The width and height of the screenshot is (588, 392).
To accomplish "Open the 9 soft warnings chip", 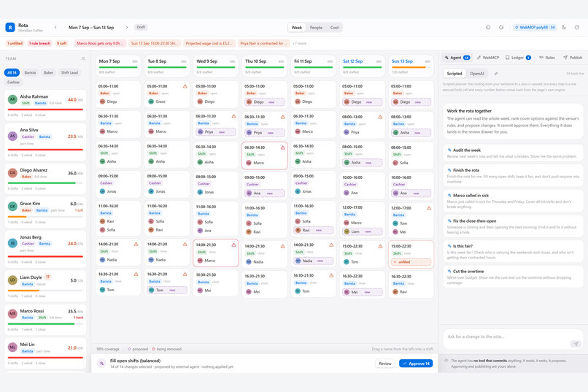I will point(61,44).
